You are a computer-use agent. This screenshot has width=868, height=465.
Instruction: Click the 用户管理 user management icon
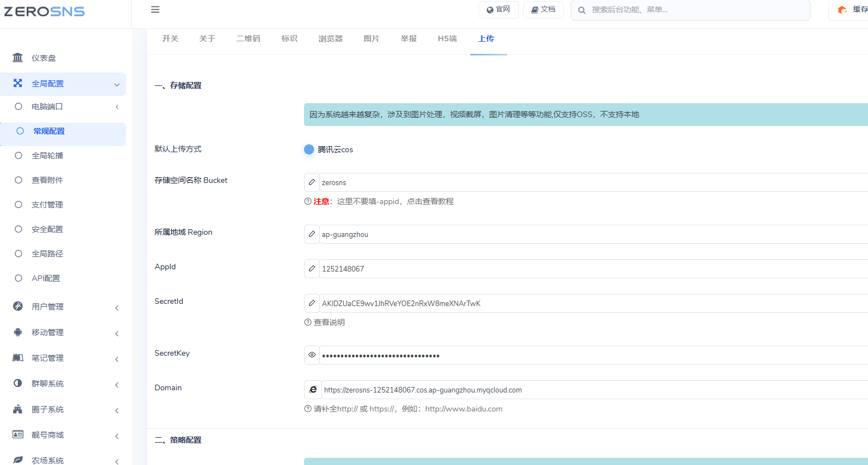click(18, 306)
